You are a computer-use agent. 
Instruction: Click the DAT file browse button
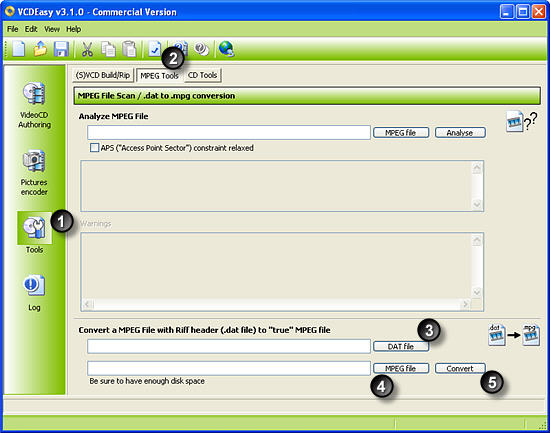pyautogui.click(x=401, y=346)
